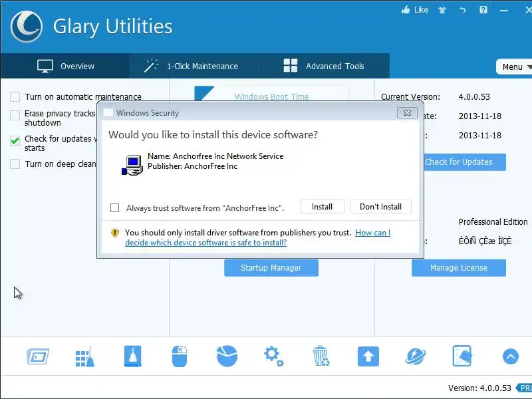Launch the trash bin Uninstall Manager icon

[x=321, y=356]
